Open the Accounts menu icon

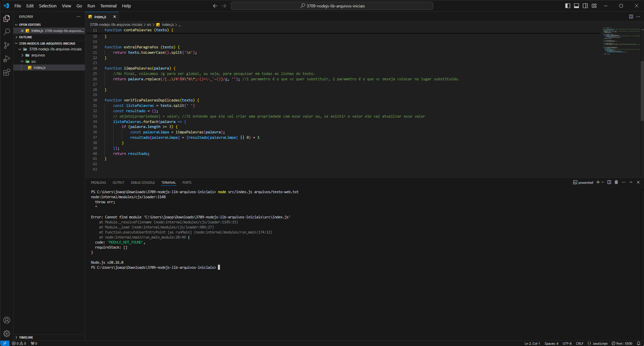pyautogui.click(x=7, y=320)
